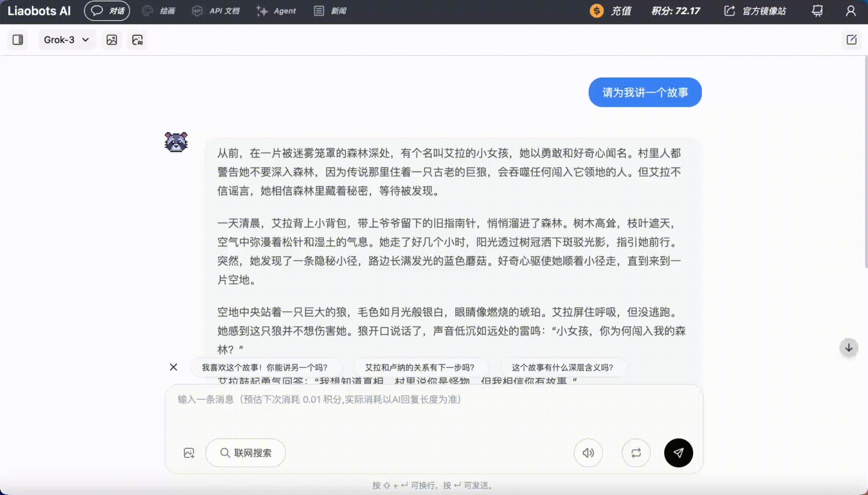
Task: Toggle the read-aloud speaker button
Action: pyautogui.click(x=588, y=453)
